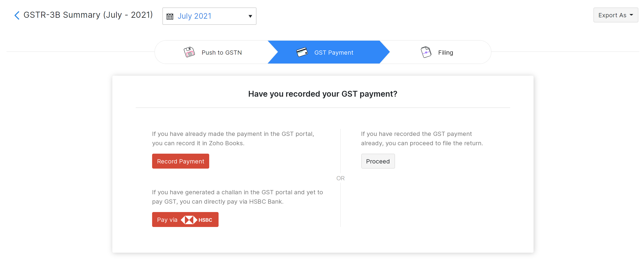
Task: Click the OR divider text
Action: [340, 178]
